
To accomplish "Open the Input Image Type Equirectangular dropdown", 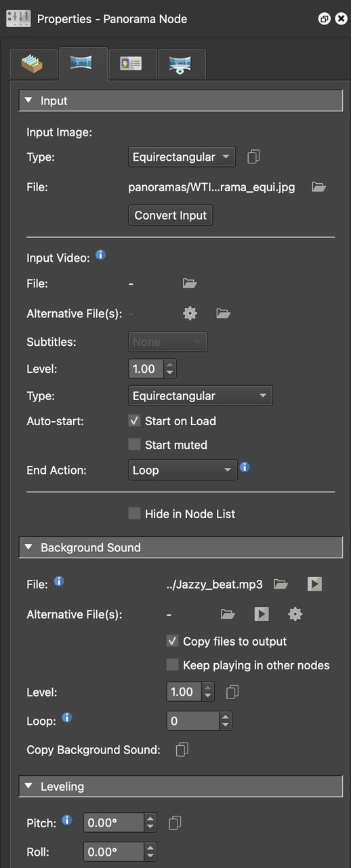I will coord(182,157).
